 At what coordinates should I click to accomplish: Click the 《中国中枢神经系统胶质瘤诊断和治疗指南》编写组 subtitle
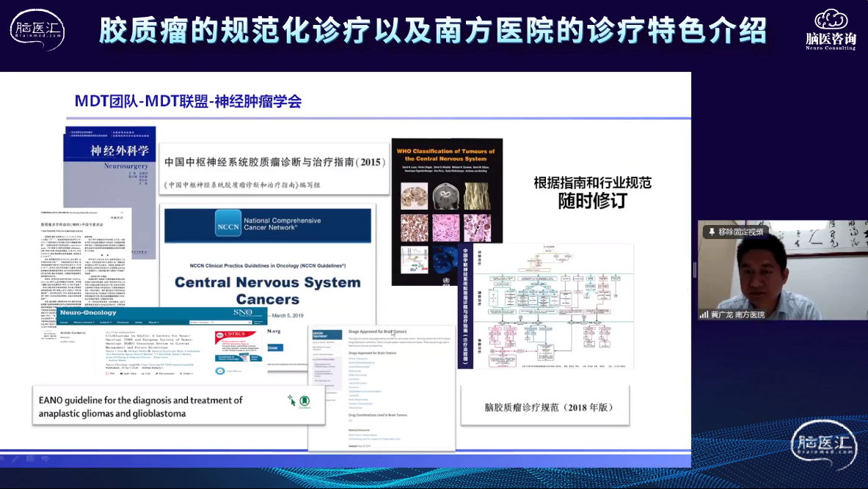coord(242,185)
